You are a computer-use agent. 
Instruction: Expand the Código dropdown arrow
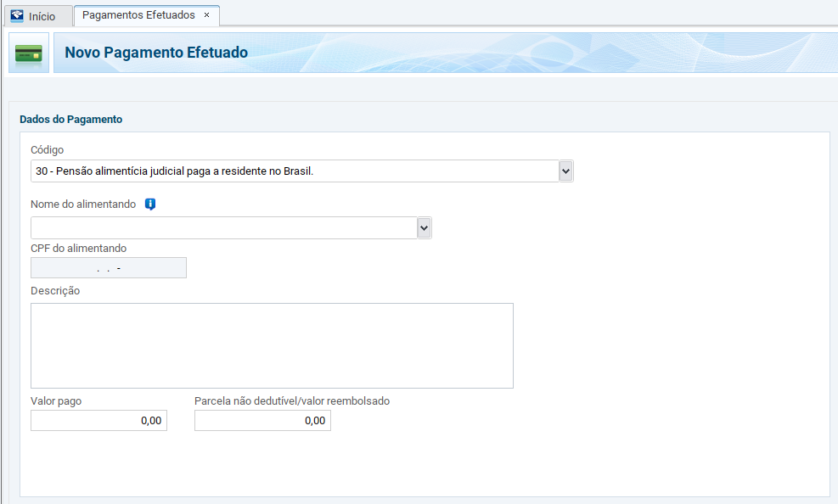(x=566, y=171)
